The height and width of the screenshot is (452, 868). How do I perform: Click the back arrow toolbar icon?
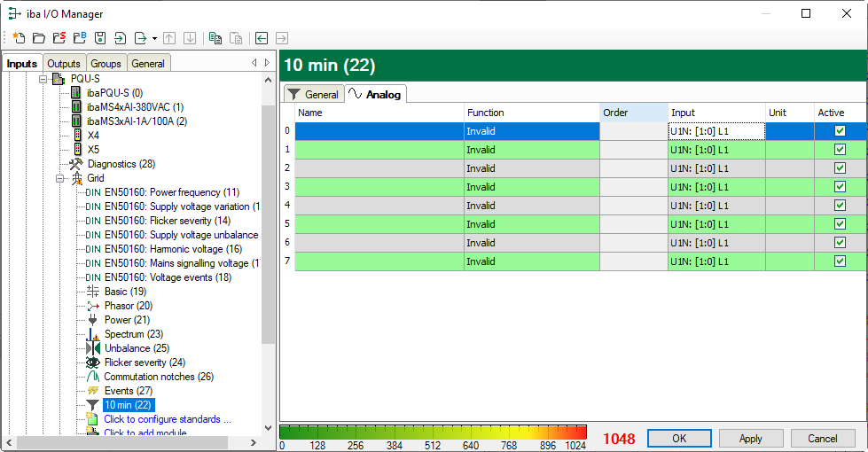coord(262,38)
